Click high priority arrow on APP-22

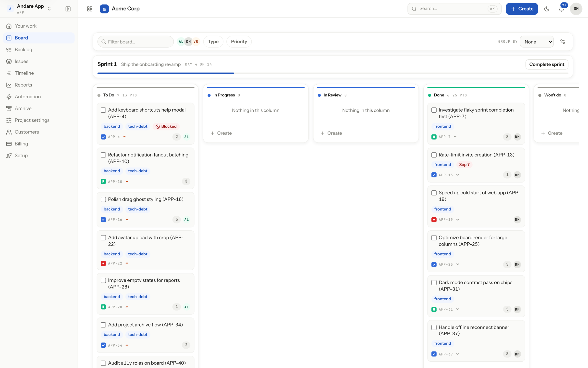pyautogui.click(x=127, y=263)
